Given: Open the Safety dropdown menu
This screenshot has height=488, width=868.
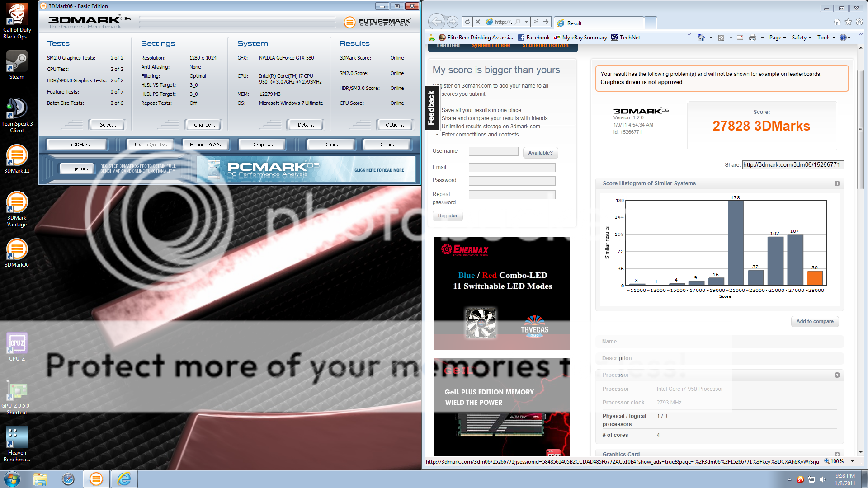Looking at the screenshot, I should [x=802, y=38].
